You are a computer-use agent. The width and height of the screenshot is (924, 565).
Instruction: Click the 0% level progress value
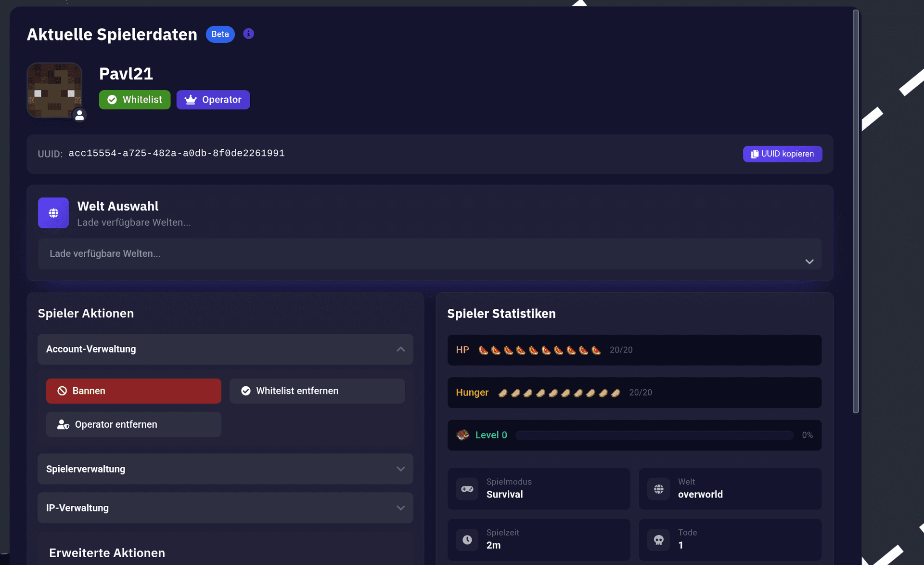[x=808, y=435]
